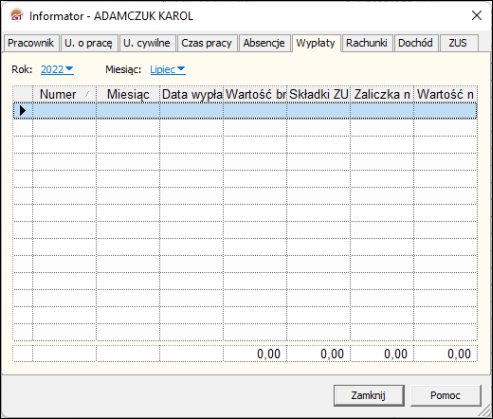The width and height of the screenshot is (493, 419).
Task: Close the dialog with Zamknij button
Action: (x=369, y=396)
